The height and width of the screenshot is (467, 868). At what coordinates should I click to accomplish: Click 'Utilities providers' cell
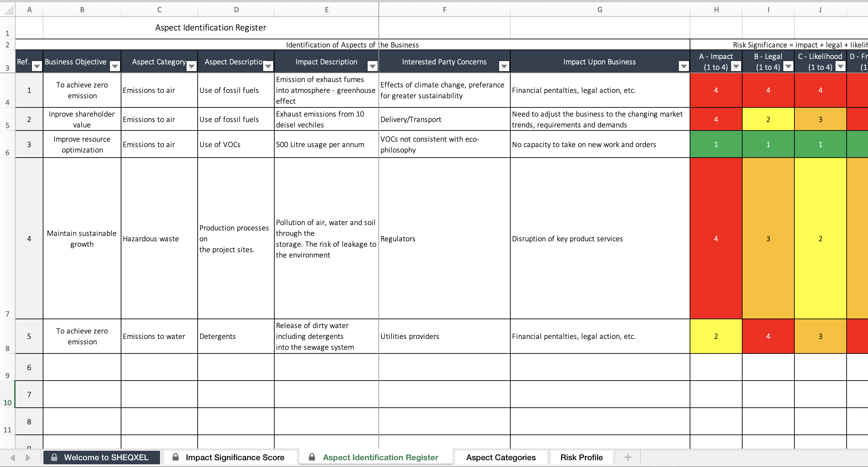(x=445, y=336)
